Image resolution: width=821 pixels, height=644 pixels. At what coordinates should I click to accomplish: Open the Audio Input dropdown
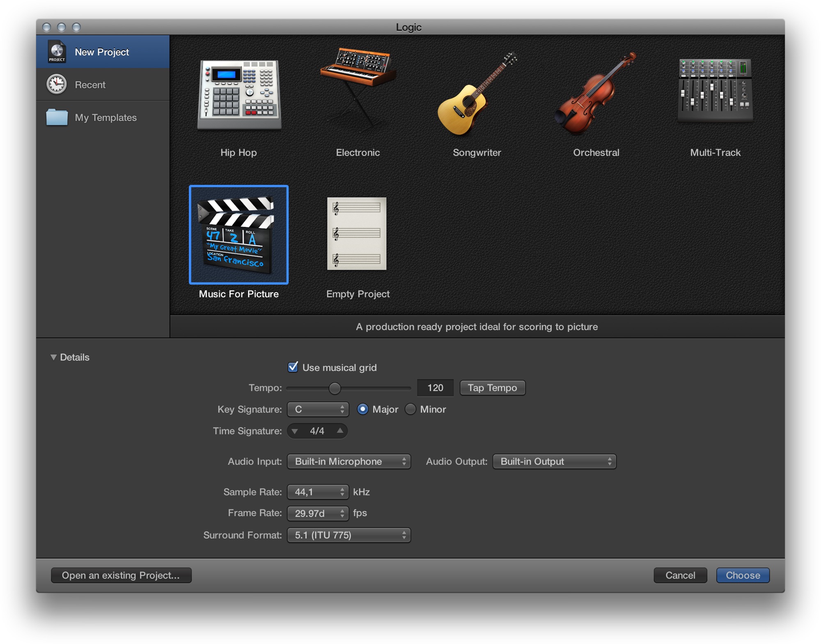tap(349, 461)
